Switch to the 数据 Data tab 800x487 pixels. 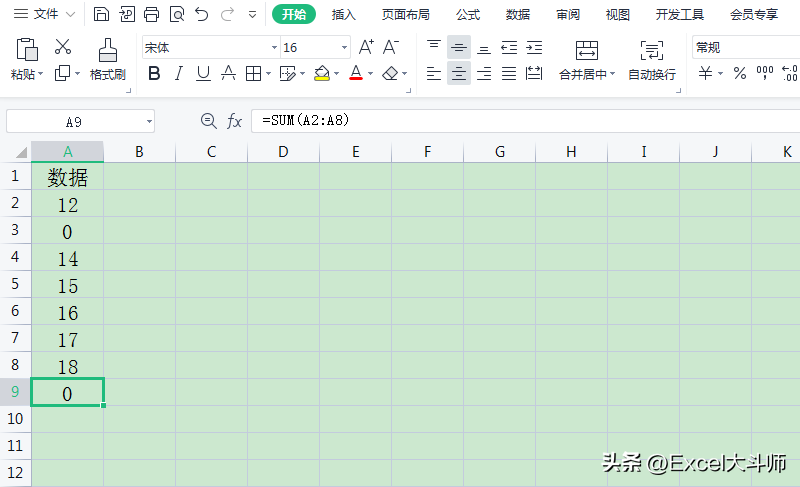pos(518,14)
